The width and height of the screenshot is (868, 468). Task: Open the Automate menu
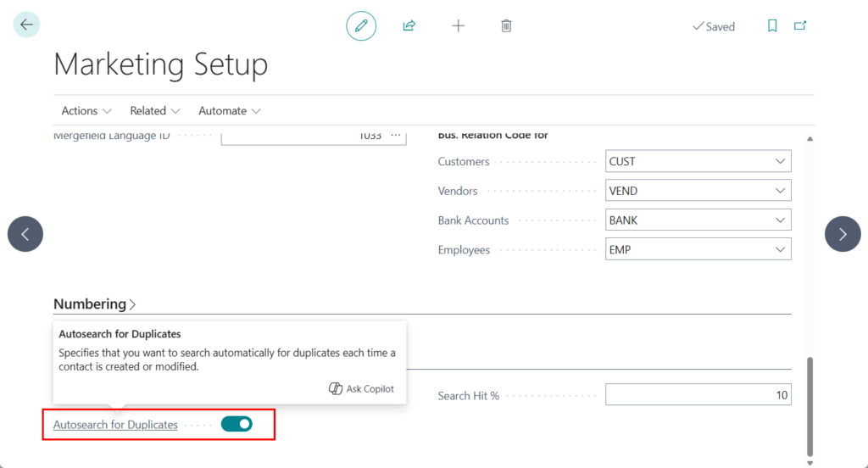(229, 111)
